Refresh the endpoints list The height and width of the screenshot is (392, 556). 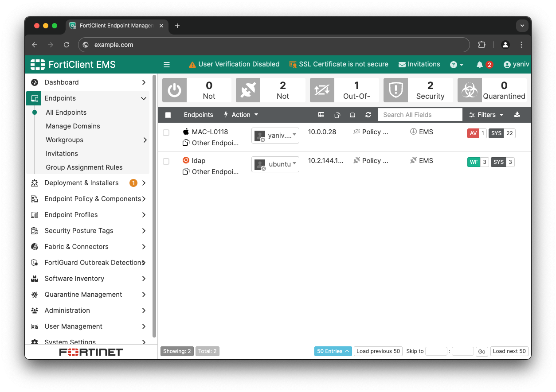pyautogui.click(x=368, y=115)
